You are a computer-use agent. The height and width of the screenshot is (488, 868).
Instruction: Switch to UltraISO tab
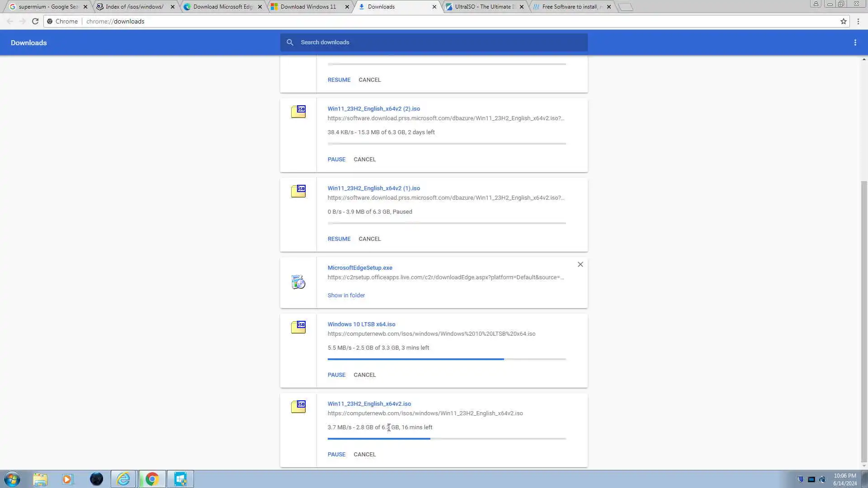click(482, 7)
